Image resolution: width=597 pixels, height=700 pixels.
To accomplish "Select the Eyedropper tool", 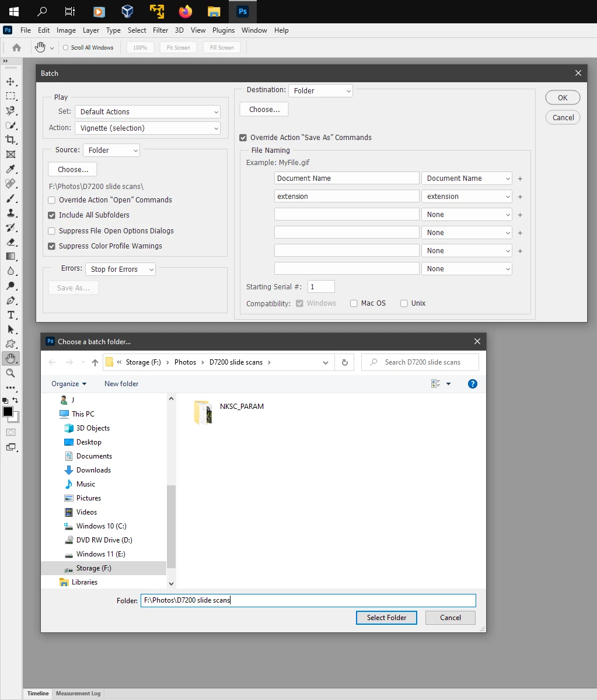I will [x=11, y=169].
